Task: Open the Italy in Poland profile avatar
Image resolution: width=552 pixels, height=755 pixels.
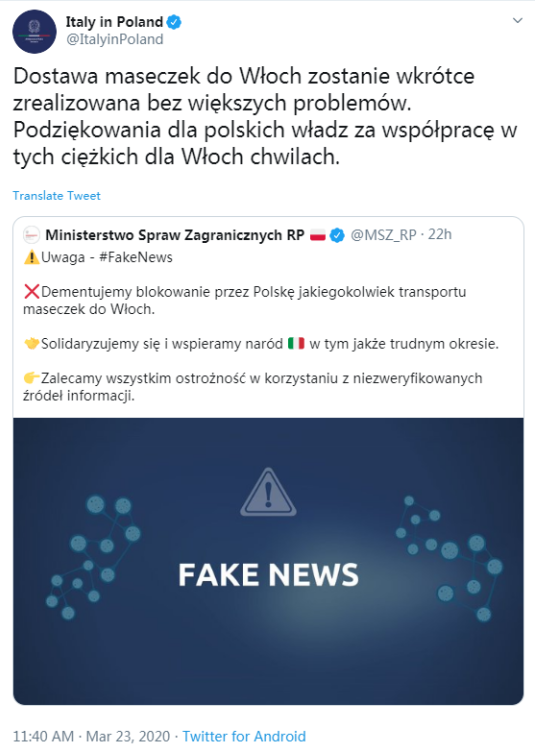Action: 34,31
